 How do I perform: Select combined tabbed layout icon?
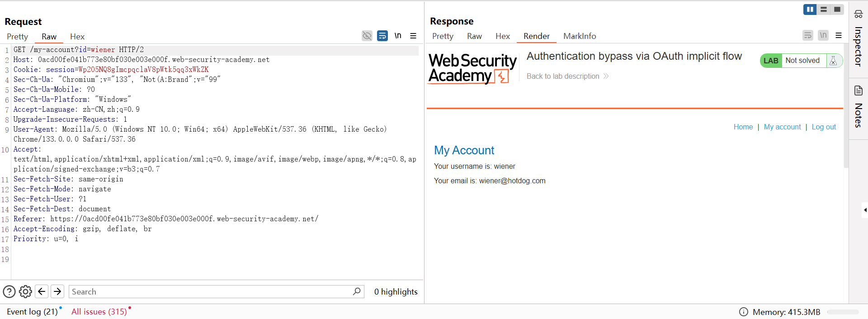click(x=837, y=10)
